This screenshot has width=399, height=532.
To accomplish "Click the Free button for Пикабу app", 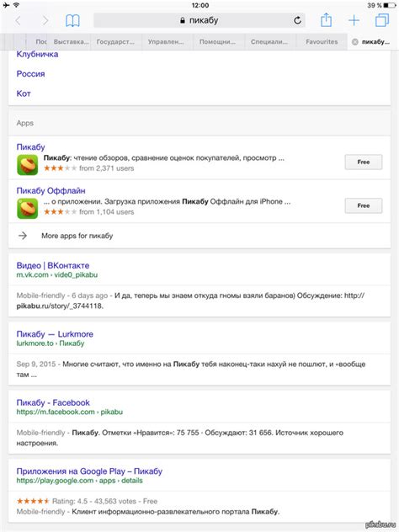I will coord(364,162).
